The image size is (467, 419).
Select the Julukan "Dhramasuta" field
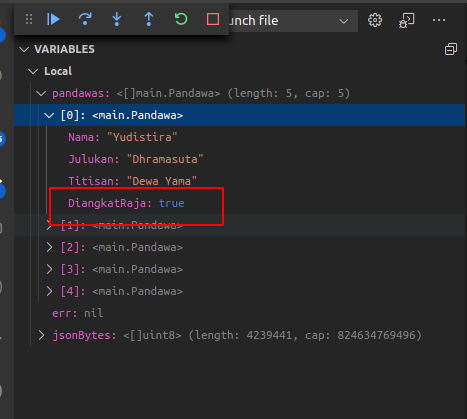239,159
